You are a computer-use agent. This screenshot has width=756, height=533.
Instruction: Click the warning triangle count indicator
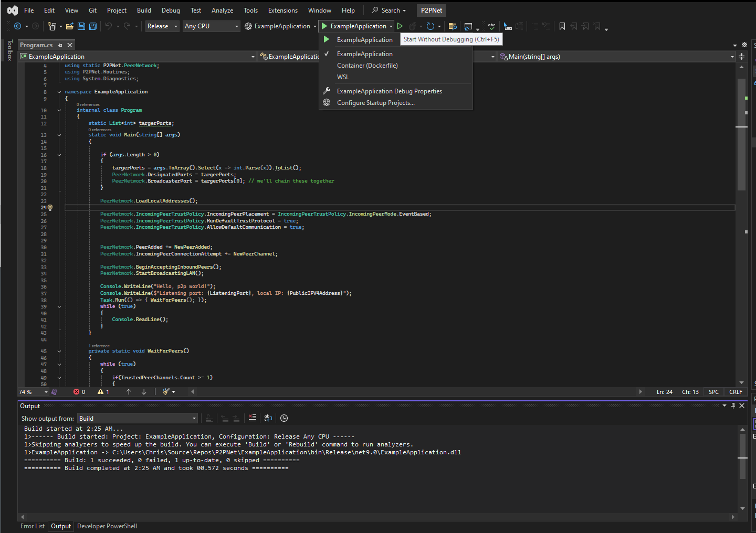[x=103, y=392]
